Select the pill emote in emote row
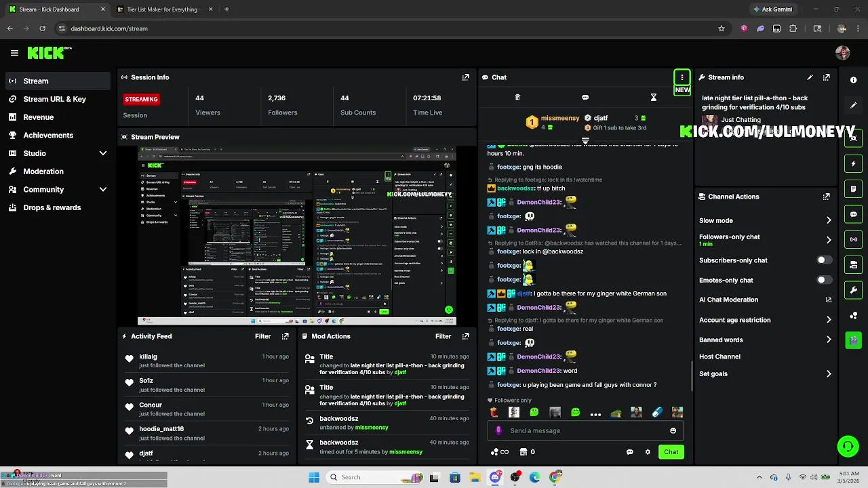 [x=656, y=412]
